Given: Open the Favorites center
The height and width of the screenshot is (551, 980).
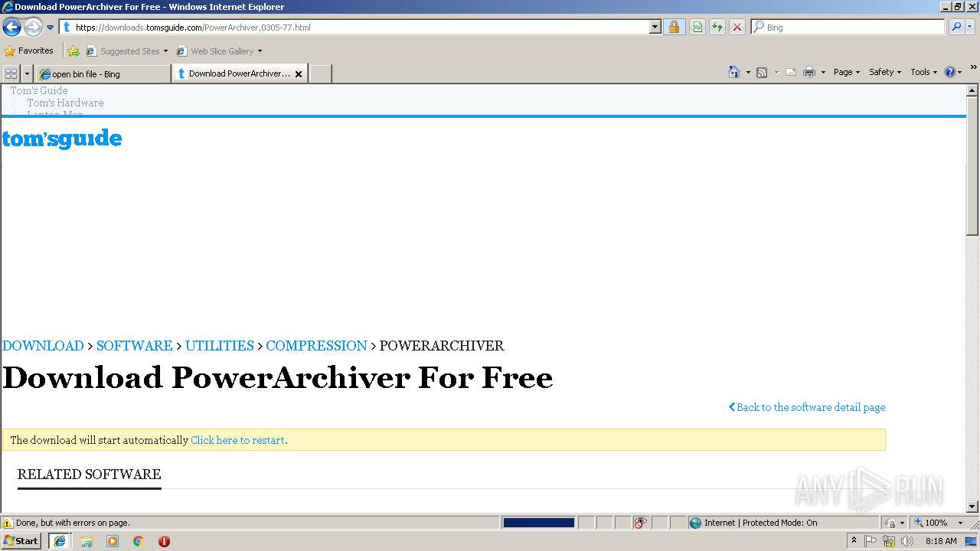Looking at the screenshot, I should pos(29,51).
